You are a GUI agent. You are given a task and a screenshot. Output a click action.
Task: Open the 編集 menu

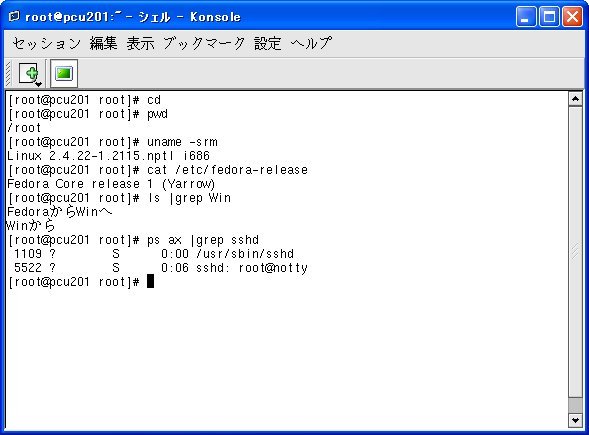pyautogui.click(x=103, y=43)
